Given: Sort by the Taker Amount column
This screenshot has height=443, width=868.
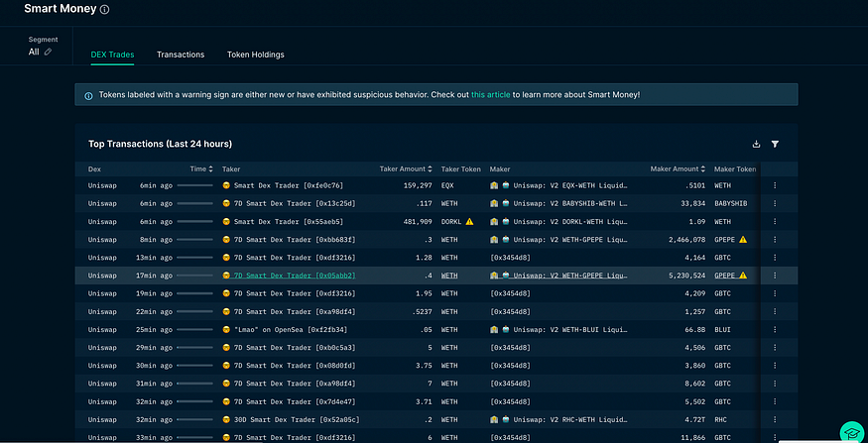Looking at the screenshot, I should [x=432, y=168].
